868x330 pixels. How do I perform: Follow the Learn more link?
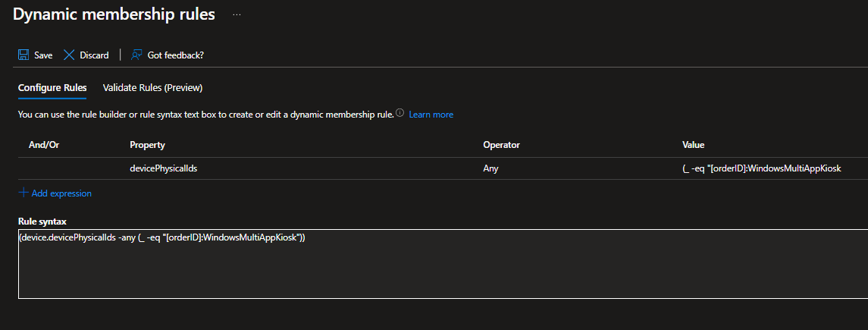tap(431, 115)
